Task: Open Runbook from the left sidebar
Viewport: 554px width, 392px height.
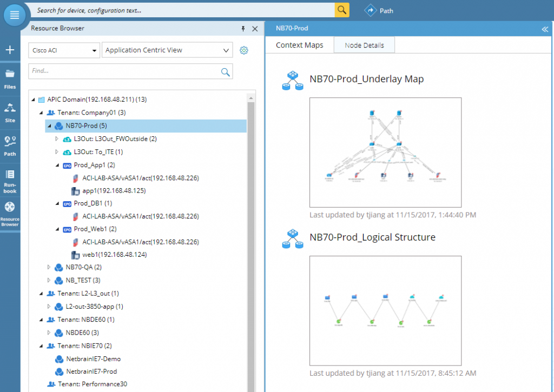Action: click(x=10, y=182)
